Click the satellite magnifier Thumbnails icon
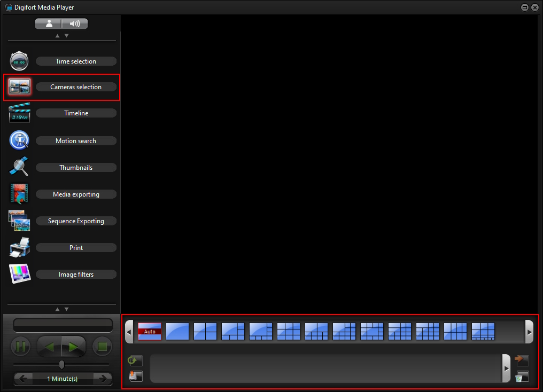This screenshot has height=392, width=543. [x=19, y=167]
